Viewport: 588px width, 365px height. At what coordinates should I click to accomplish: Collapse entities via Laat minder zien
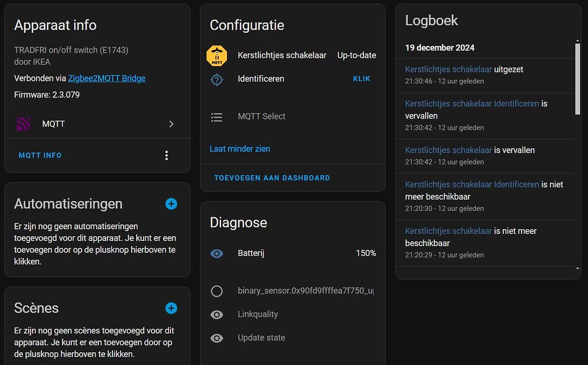[x=239, y=148]
